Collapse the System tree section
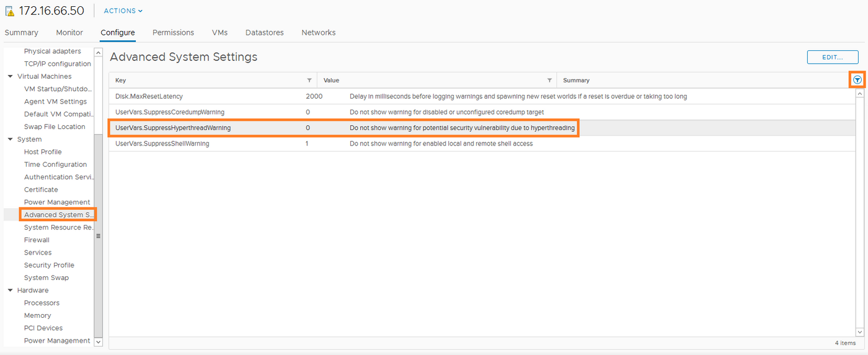This screenshot has height=355, width=868. [11, 139]
